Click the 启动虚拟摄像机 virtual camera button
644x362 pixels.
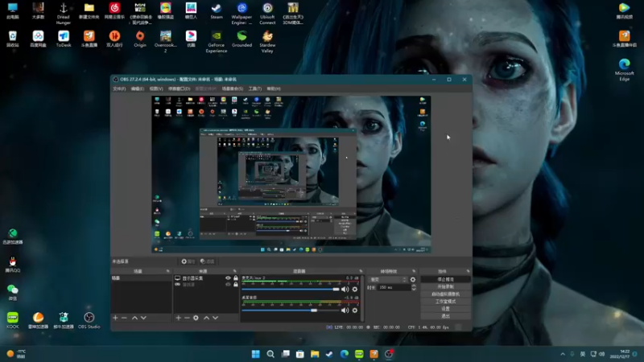tap(446, 294)
